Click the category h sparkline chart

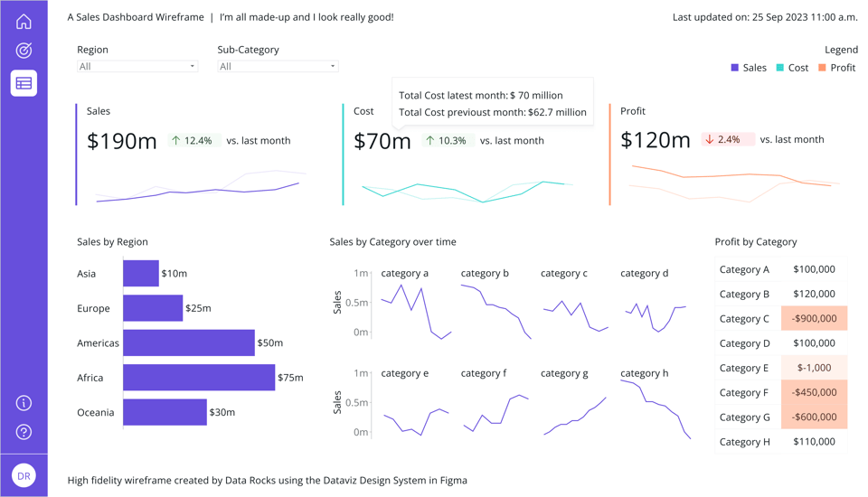pos(656,409)
